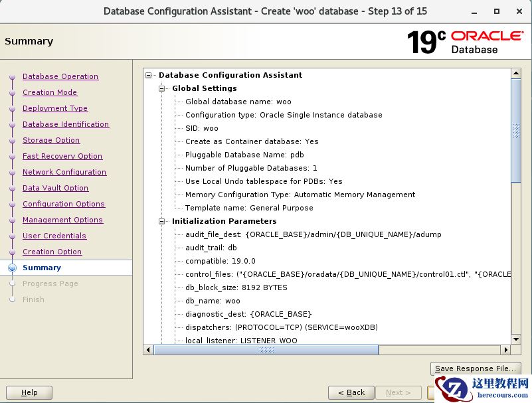This screenshot has width=532, height=403.
Task: Jump to Deployment Type step
Action: coord(55,108)
